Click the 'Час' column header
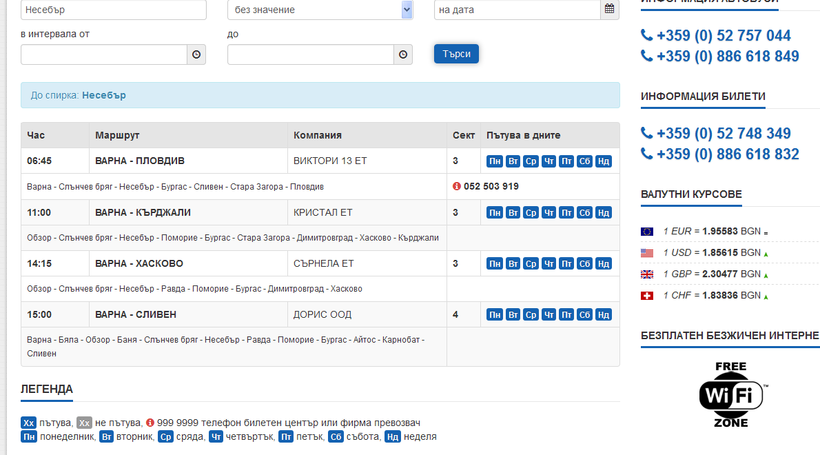820x455 pixels. 36,135
